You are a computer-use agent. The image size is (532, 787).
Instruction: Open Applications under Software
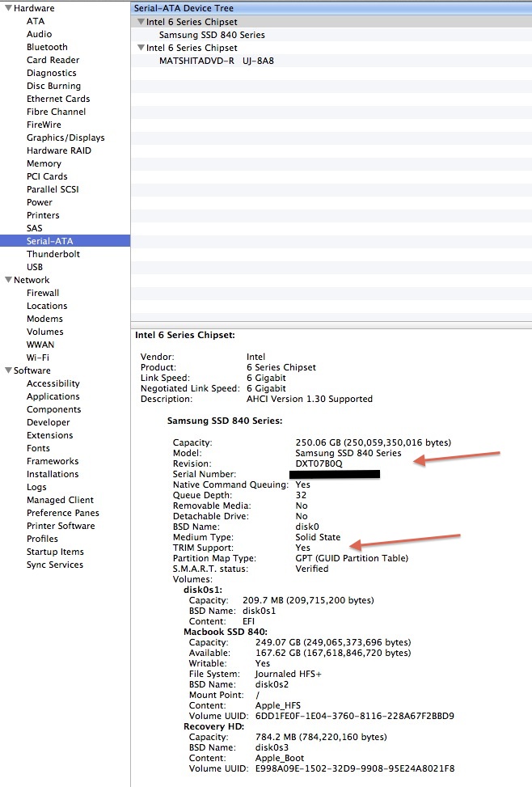(x=53, y=396)
